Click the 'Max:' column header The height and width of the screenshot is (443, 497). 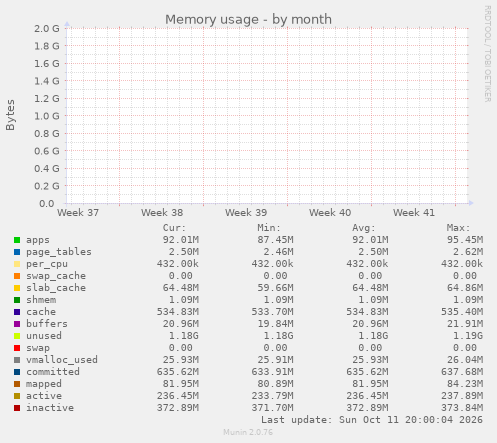(458, 228)
